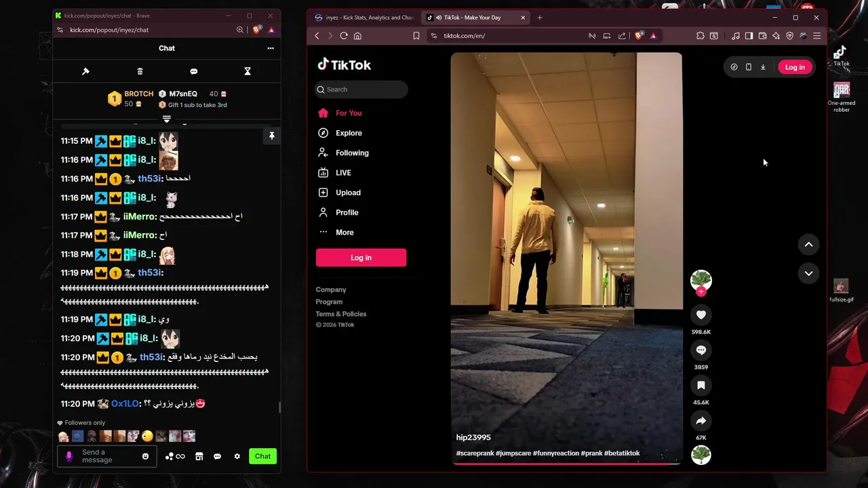Open the three-dot menu in Kick chat header
Viewport: 868px width, 488px height.
pyautogui.click(x=271, y=48)
